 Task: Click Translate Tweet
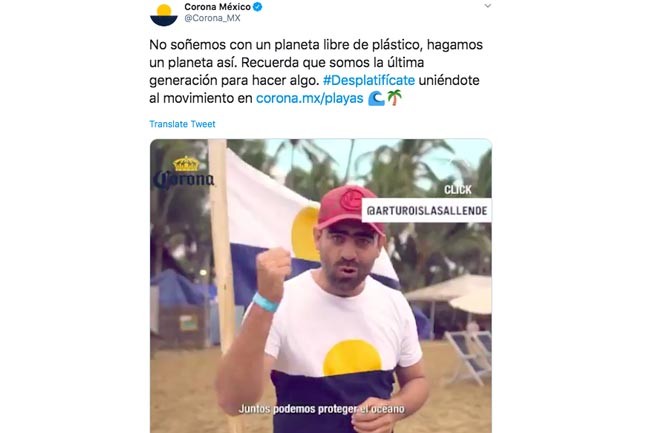point(182,124)
